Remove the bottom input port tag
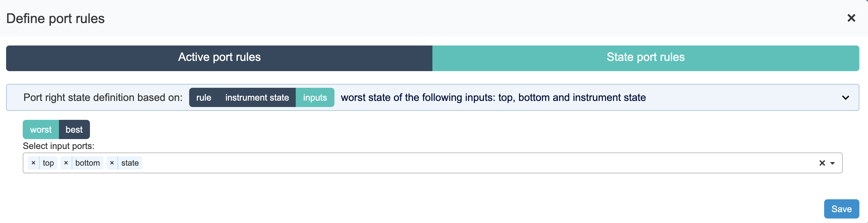Image resolution: width=868 pixels, height=223 pixels. 66,163
